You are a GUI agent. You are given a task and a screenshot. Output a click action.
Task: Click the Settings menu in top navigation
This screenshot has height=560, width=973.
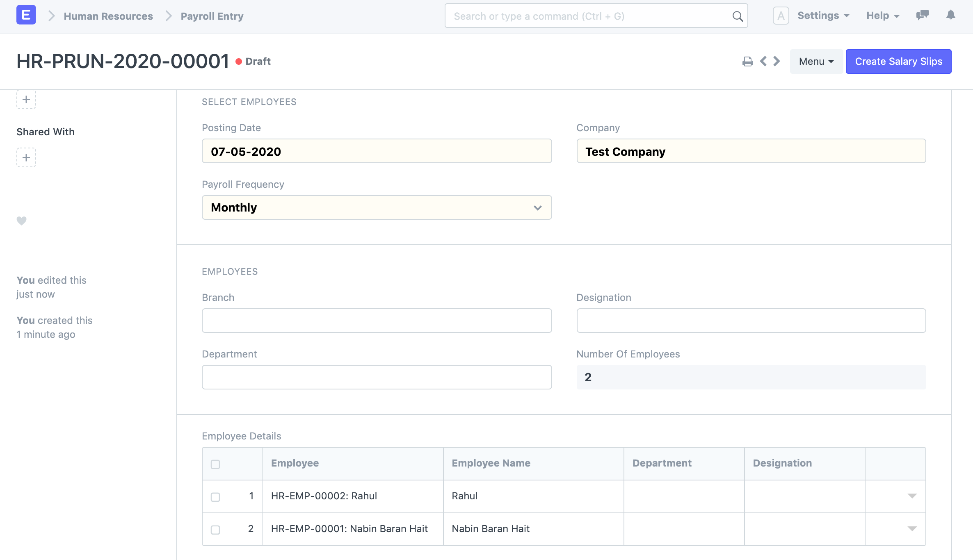[823, 16]
